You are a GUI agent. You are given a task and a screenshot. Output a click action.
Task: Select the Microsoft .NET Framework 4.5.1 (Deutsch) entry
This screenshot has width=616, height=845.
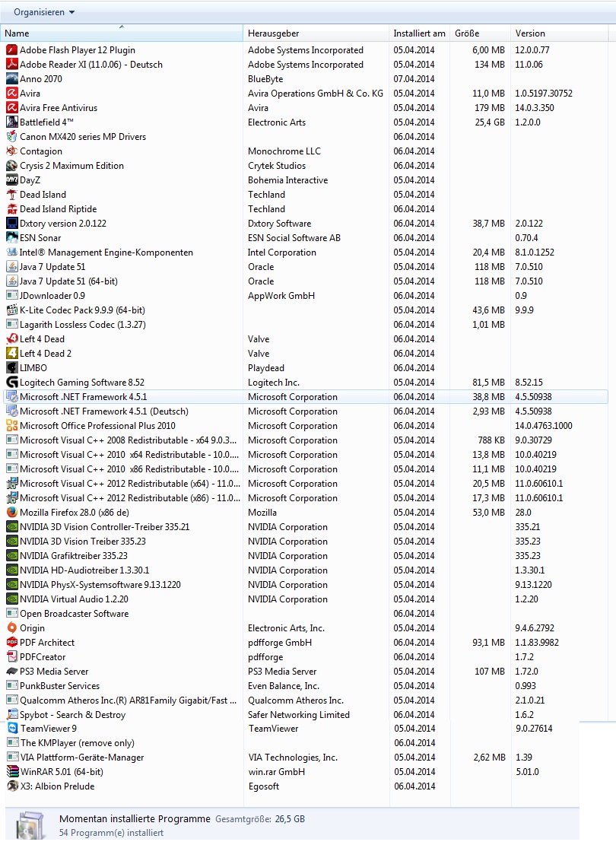pos(306,411)
